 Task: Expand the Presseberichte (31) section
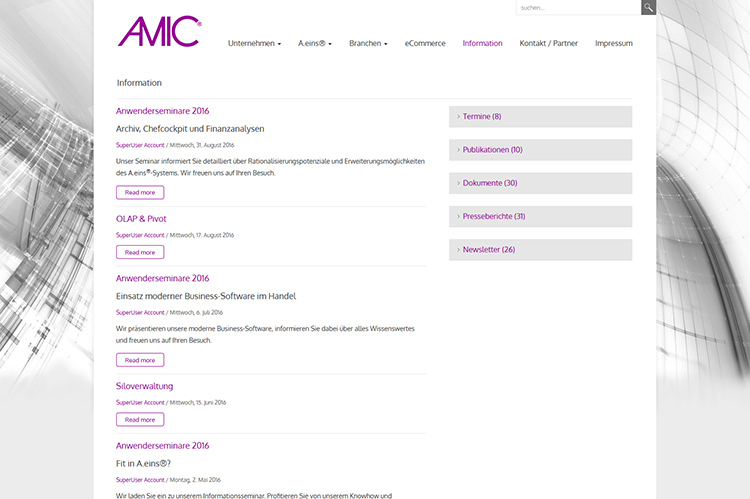(x=540, y=216)
